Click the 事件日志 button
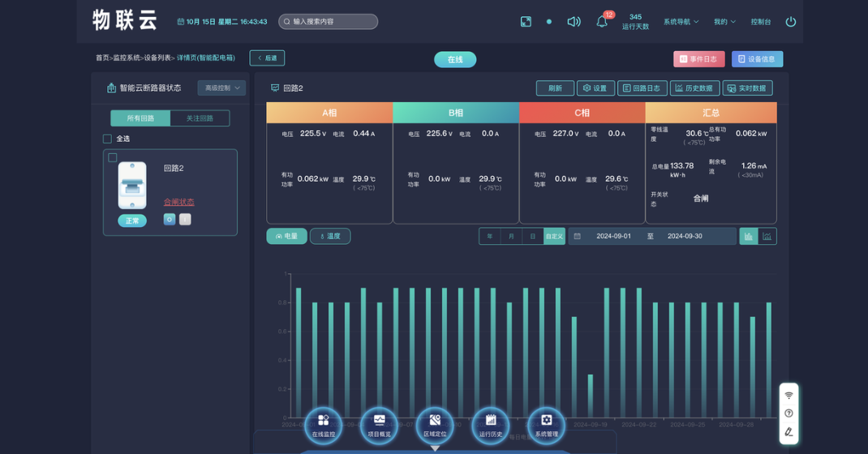The width and height of the screenshot is (868, 454). click(x=698, y=59)
